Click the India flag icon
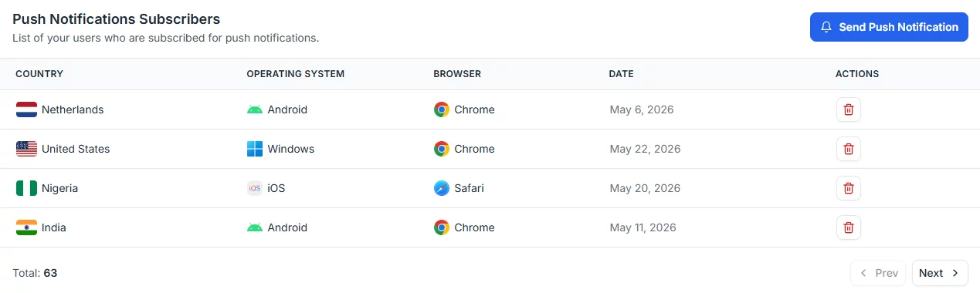980x293 pixels. point(26,227)
